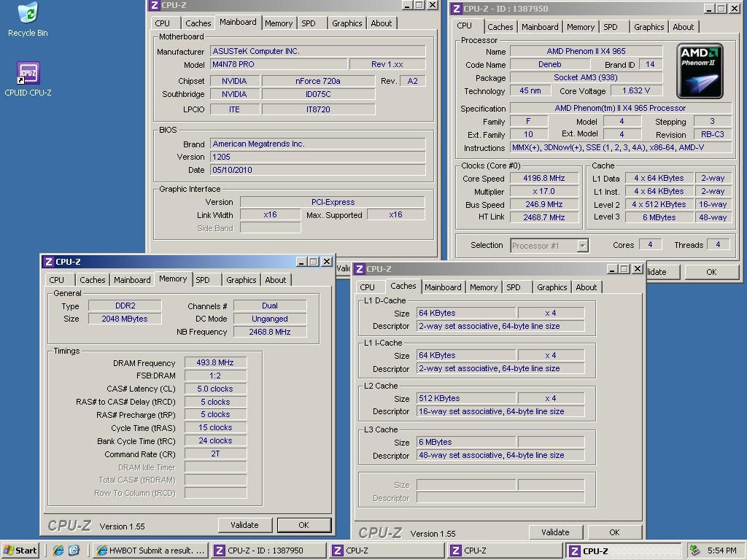Image resolution: width=747 pixels, height=560 pixels.
Task: Click the Z icon in Memory window title bar
Action: 48,262
